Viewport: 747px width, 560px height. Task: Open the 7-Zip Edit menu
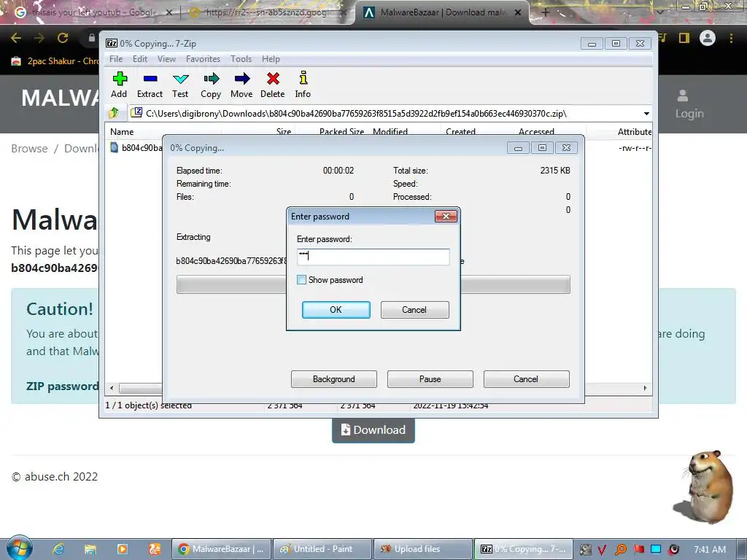pos(139,59)
